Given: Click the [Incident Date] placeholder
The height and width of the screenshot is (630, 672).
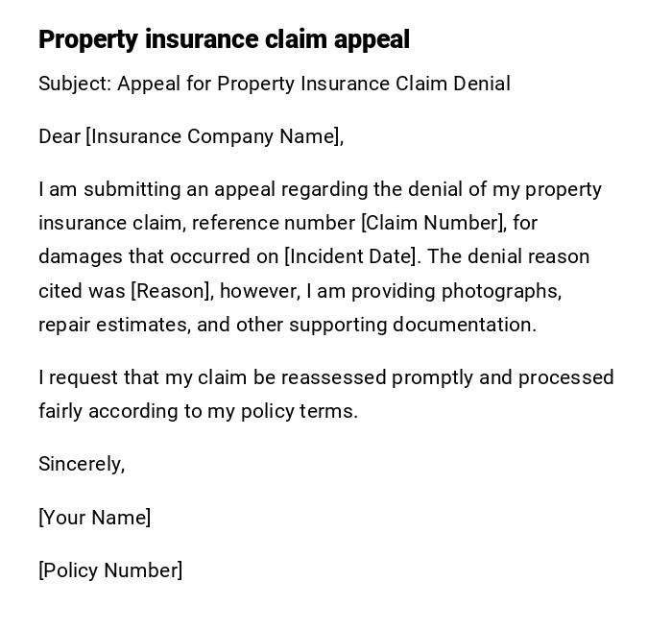Looking at the screenshot, I should (351, 256).
